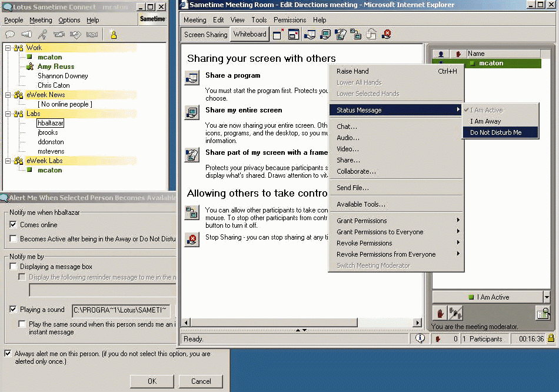The image size is (559, 392).
Task: Check 'Displaying a message box' option
Action: pos(13,267)
